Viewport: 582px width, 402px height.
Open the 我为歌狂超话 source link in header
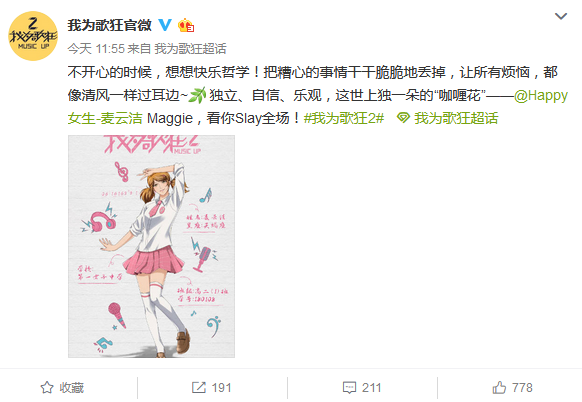(190, 49)
